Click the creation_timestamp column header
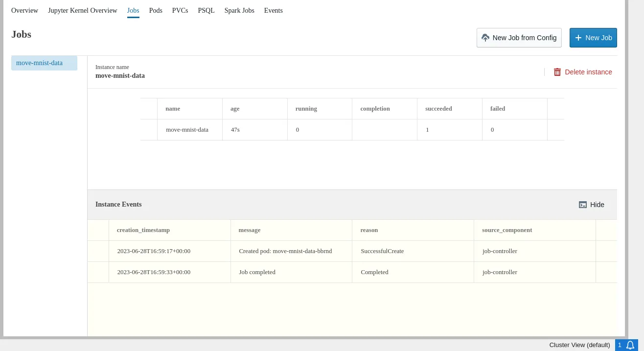Screen dimensions: 644x351 [170, 230]
